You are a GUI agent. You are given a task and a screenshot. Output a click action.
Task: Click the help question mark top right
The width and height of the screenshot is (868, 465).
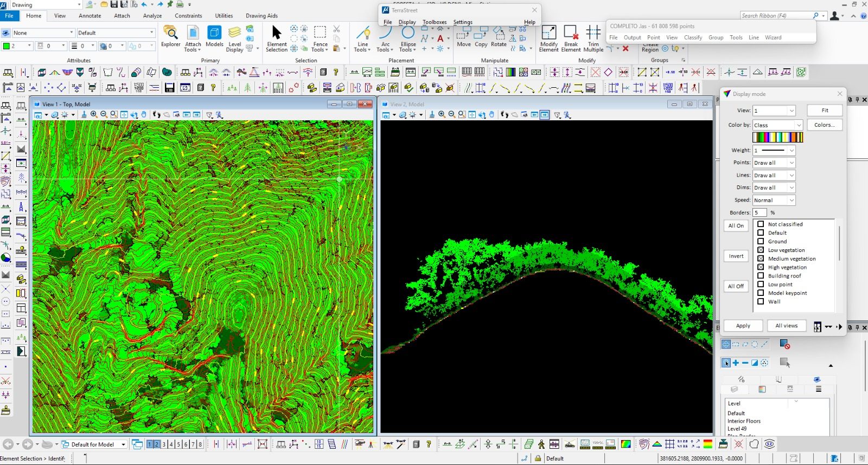pyautogui.click(x=864, y=16)
